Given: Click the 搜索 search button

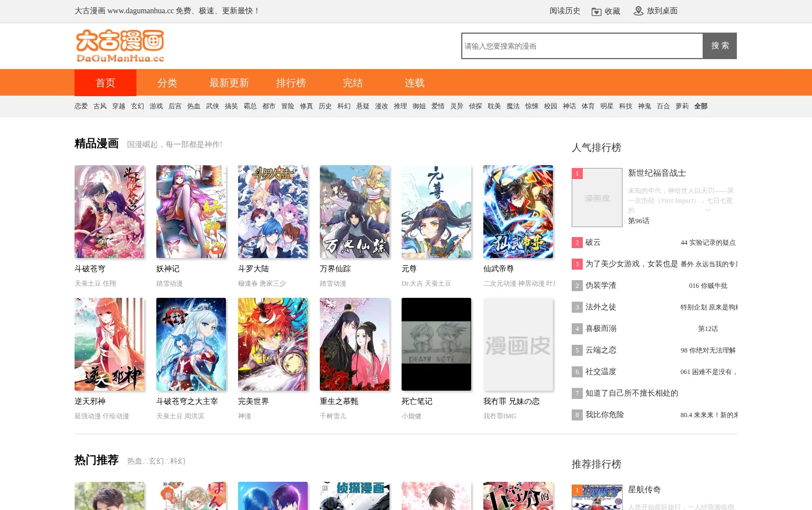Looking at the screenshot, I should [720, 46].
